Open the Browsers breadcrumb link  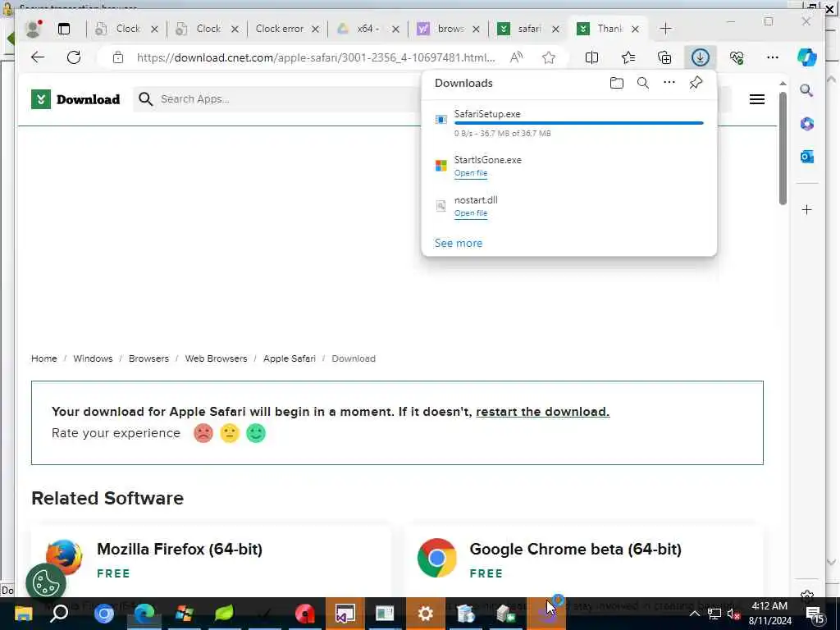(148, 358)
